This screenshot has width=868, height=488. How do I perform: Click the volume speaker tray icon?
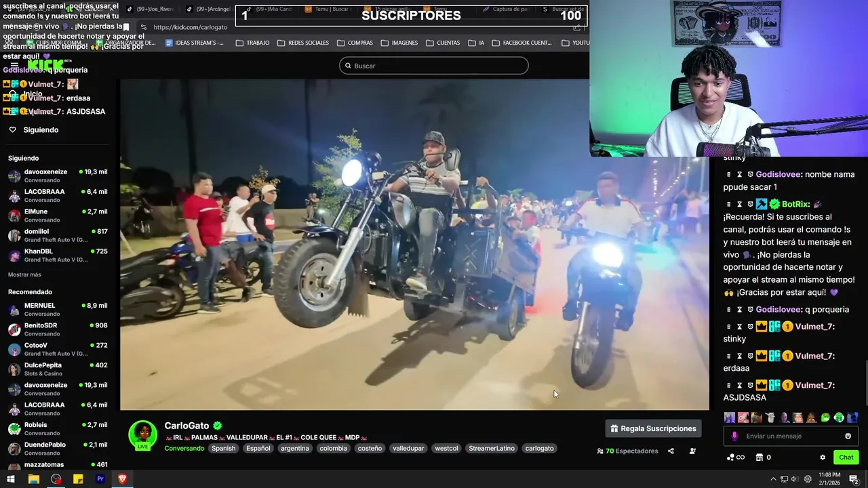pos(795,479)
